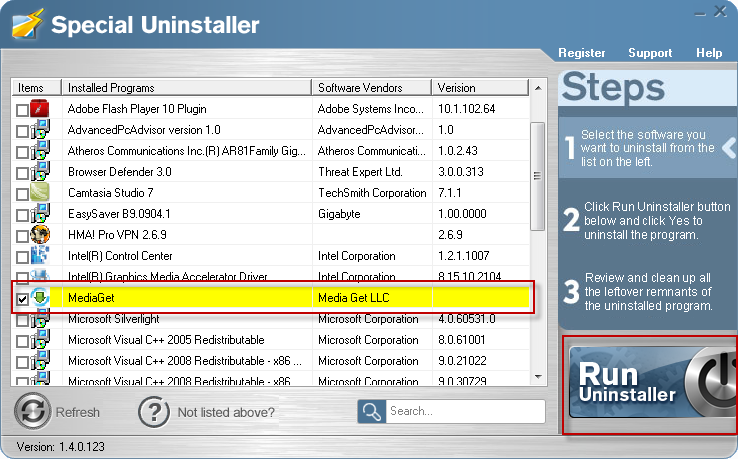Click the Refresh label

(x=78, y=412)
